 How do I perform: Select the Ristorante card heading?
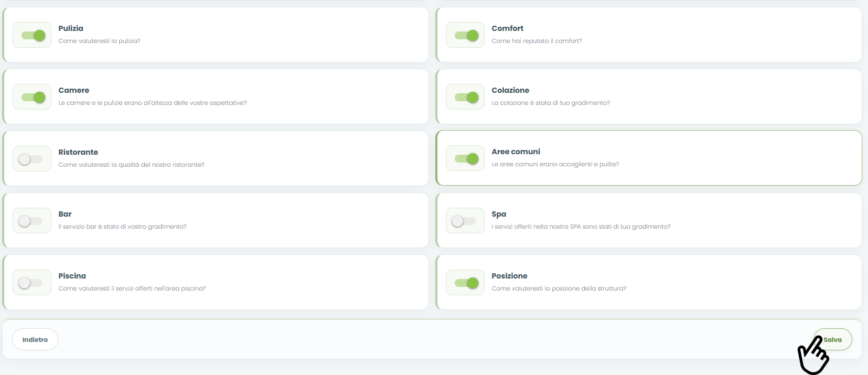[78, 152]
